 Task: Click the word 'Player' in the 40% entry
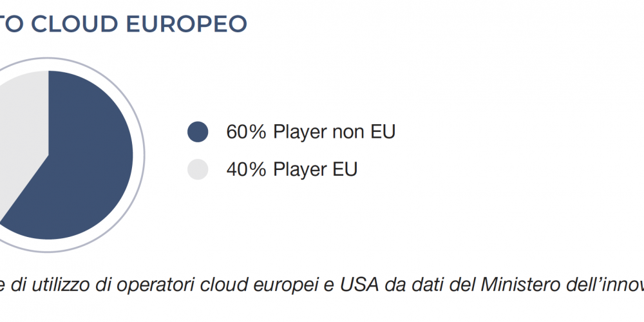click(298, 169)
